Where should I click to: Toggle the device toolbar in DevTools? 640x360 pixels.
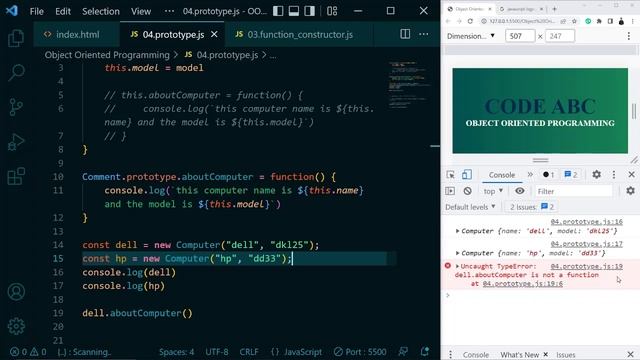(x=466, y=175)
